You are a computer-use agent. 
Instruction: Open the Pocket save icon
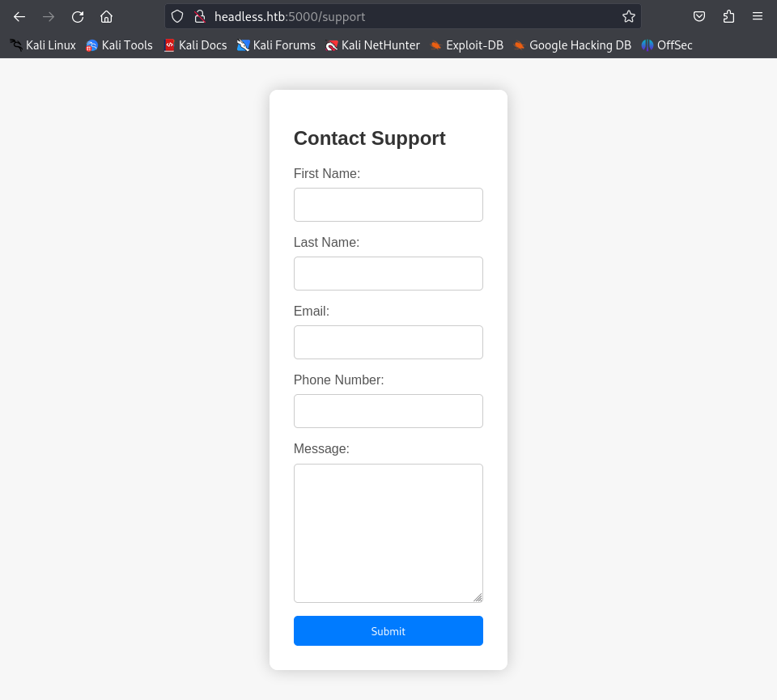(x=699, y=17)
